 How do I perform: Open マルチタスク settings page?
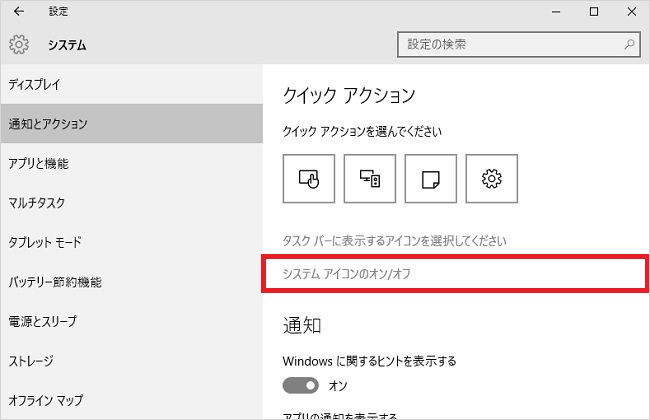132,203
